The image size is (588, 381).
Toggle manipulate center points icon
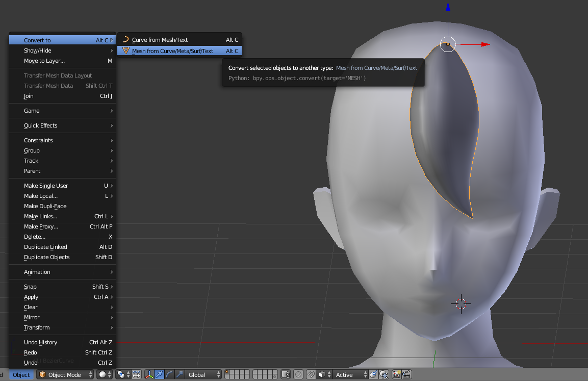pos(137,375)
